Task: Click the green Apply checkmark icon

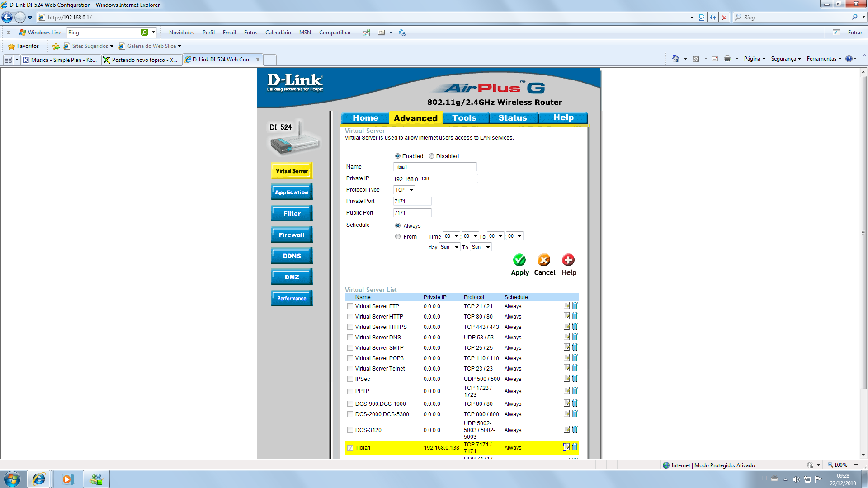Action: (519, 260)
